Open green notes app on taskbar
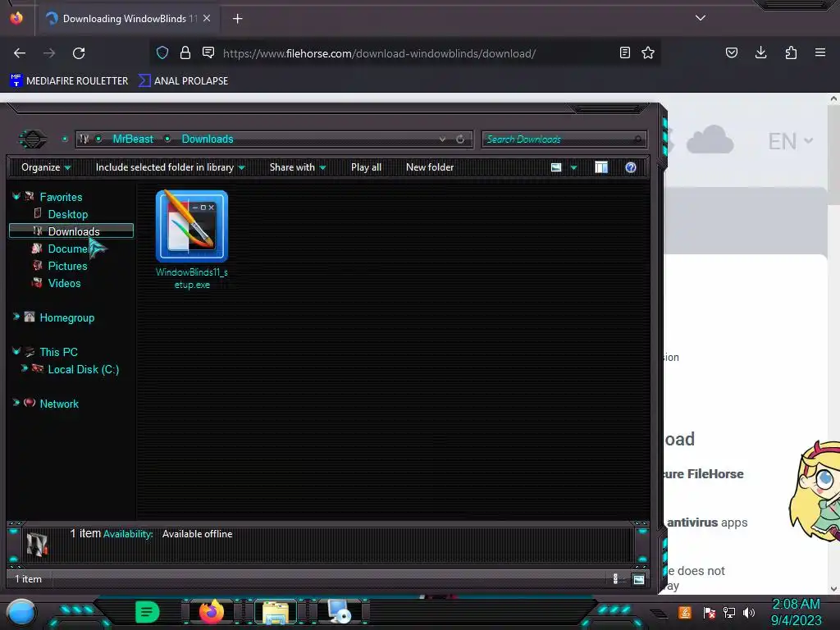Image resolution: width=840 pixels, height=630 pixels. click(147, 612)
